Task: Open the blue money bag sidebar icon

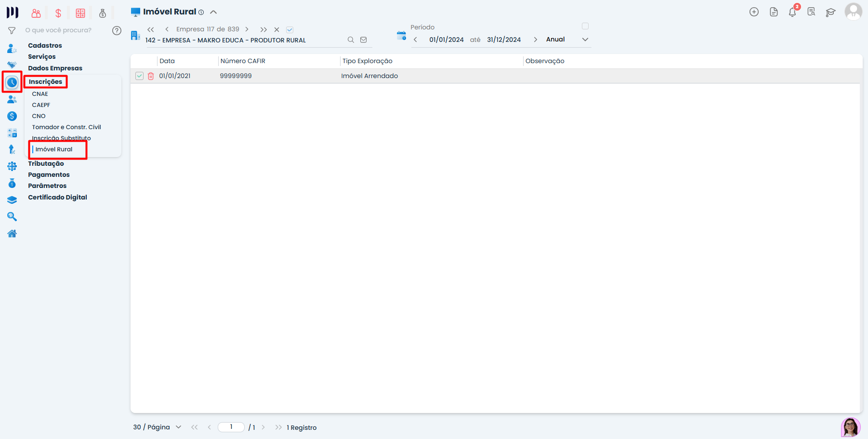Action: click(x=12, y=183)
